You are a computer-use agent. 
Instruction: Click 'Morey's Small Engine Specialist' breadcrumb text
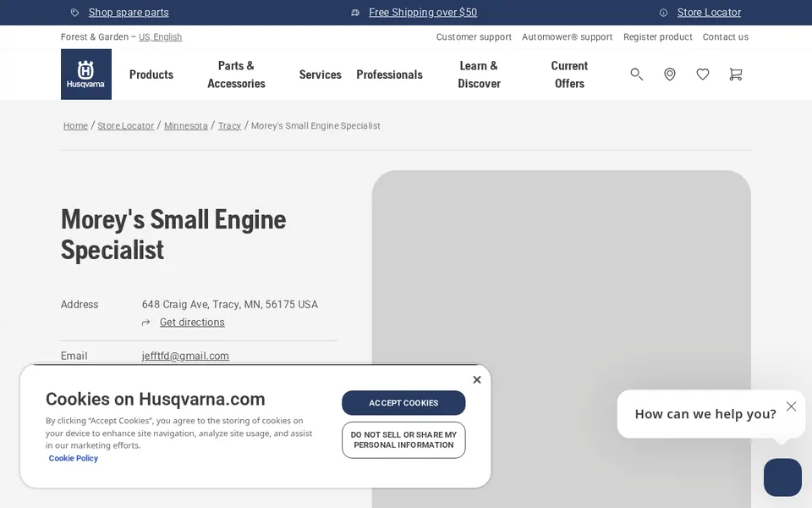(x=315, y=126)
